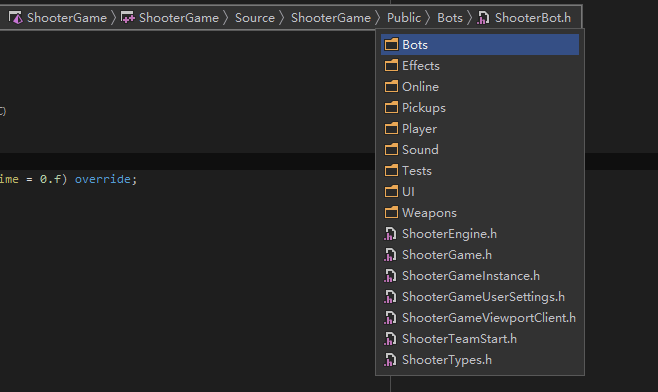Image resolution: width=658 pixels, height=392 pixels.
Task: Click the Tests folder icon
Action: pos(391,170)
